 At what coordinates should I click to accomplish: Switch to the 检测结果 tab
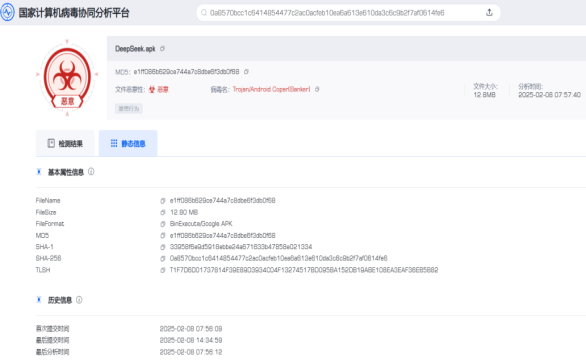[65, 143]
